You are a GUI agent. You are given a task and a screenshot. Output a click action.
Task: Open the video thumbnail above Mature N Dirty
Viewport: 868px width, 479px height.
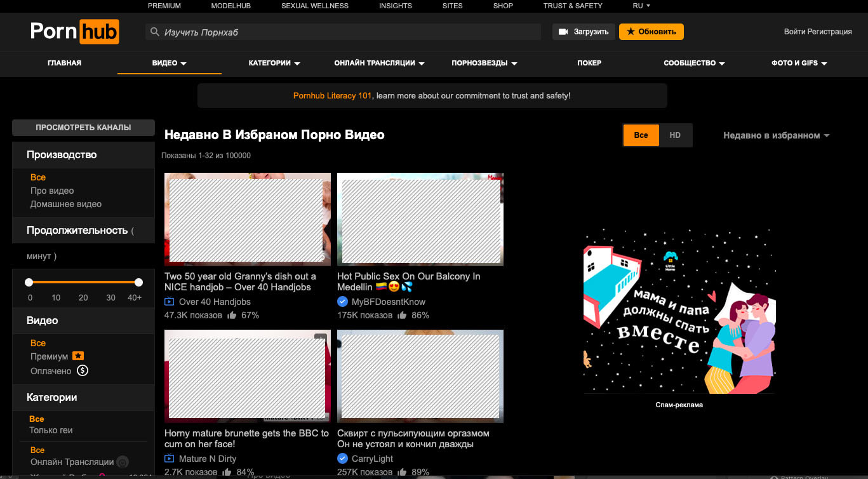(x=248, y=376)
